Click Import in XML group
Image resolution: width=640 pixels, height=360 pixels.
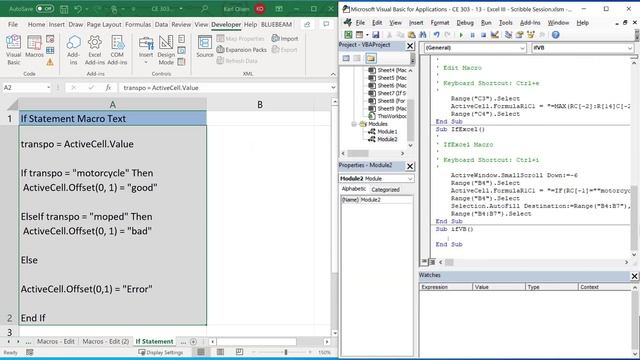(x=285, y=38)
